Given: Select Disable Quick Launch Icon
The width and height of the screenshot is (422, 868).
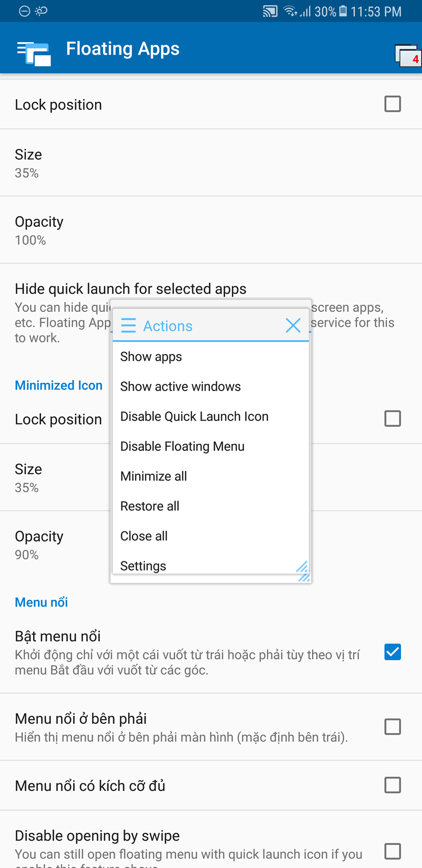Looking at the screenshot, I should tap(194, 417).
